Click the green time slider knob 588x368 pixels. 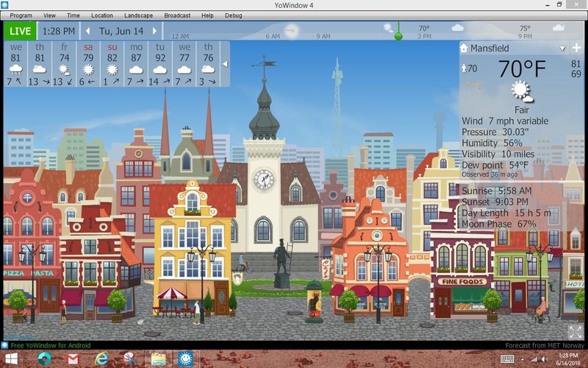coord(398,36)
